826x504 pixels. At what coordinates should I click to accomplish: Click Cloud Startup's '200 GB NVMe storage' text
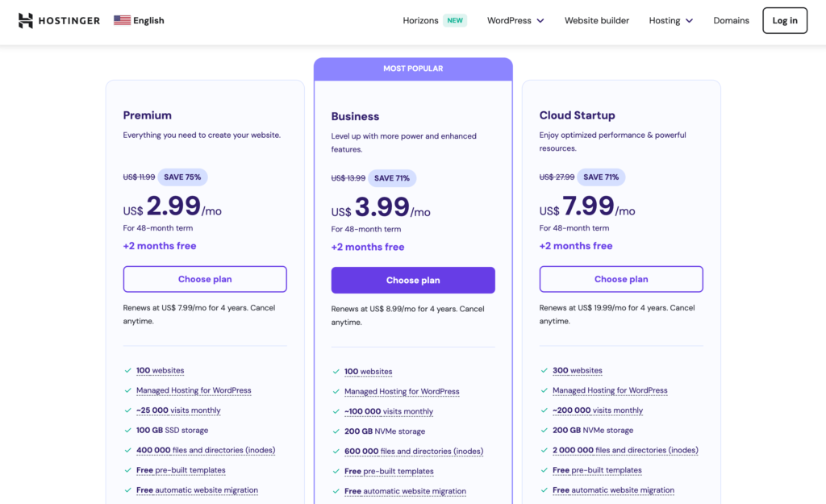pyautogui.click(x=593, y=431)
